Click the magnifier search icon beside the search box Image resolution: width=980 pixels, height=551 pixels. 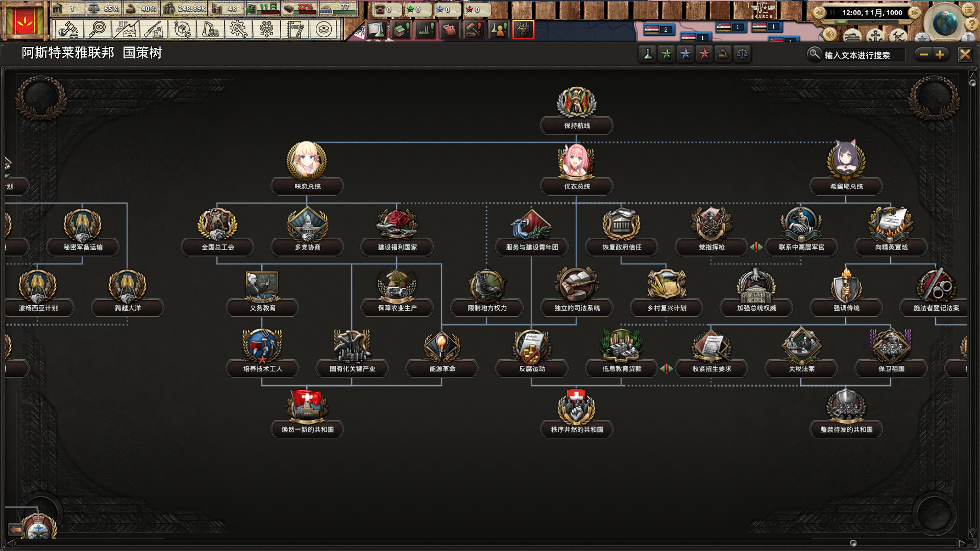click(814, 54)
